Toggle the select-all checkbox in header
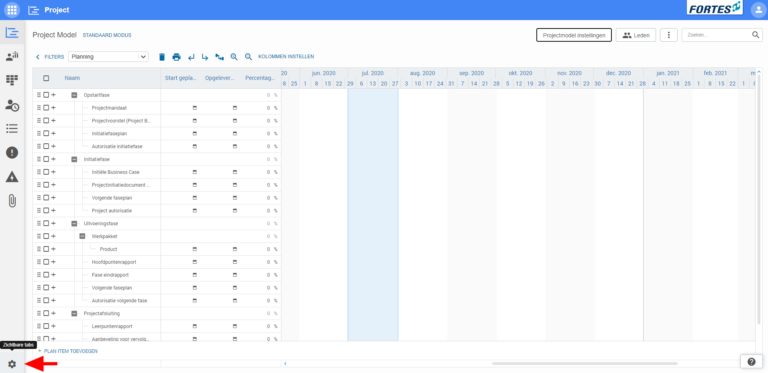The width and height of the screenshot is (768, 373). pyautogui.click(x=46, y=78)
